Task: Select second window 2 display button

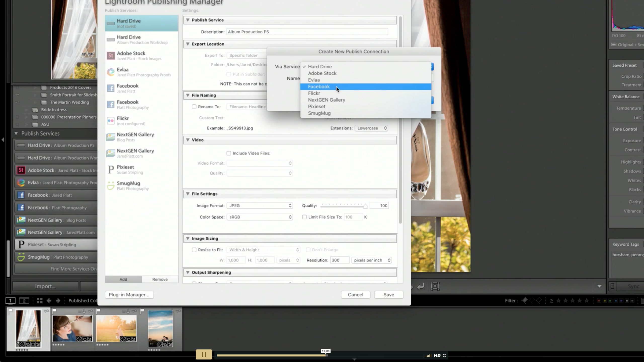Action: point(24,300)
